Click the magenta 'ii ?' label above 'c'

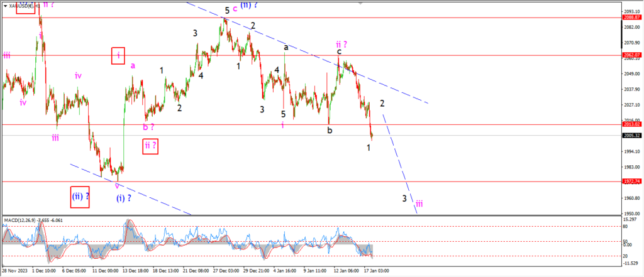click(342, 44)
